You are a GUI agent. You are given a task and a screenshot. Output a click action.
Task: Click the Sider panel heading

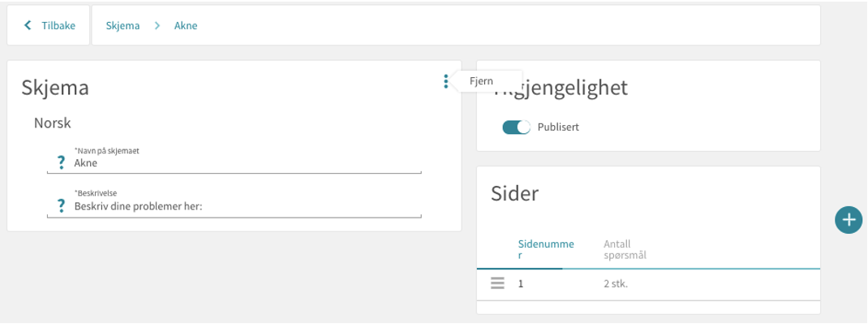click(x=515, y=193)
